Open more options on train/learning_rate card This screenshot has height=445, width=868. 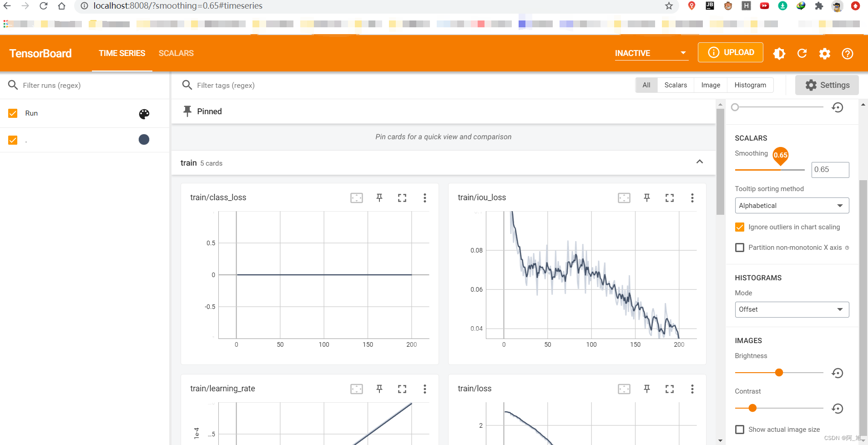(x=425, y=389)
